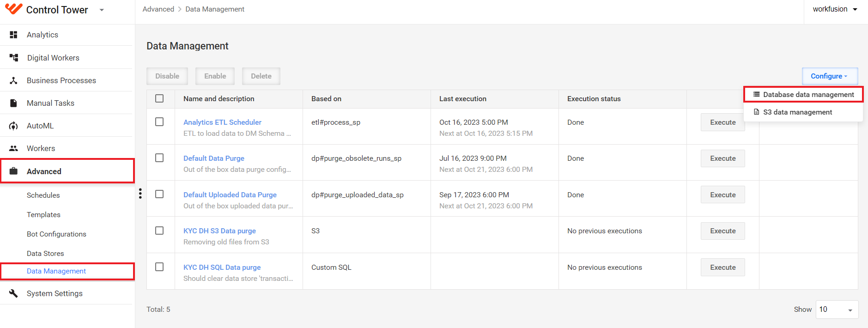868x328 pixels.
Task: Execute the Default Data Purge job
Action: 722,158
